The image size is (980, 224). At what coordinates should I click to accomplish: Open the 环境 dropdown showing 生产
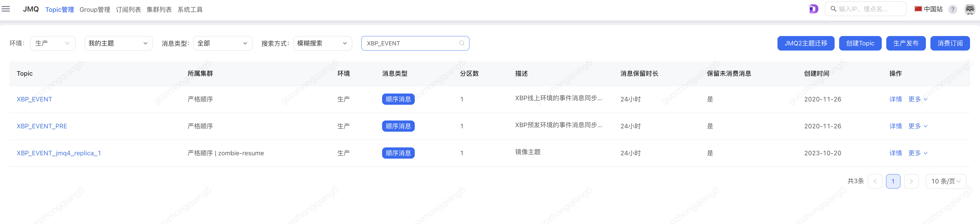point(53,43)
